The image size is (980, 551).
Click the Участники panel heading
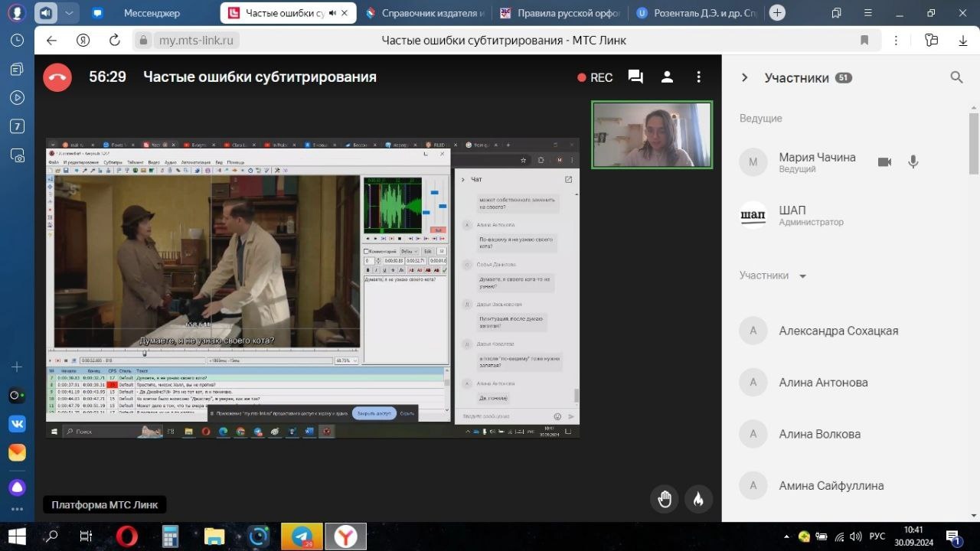pos(797,77)
